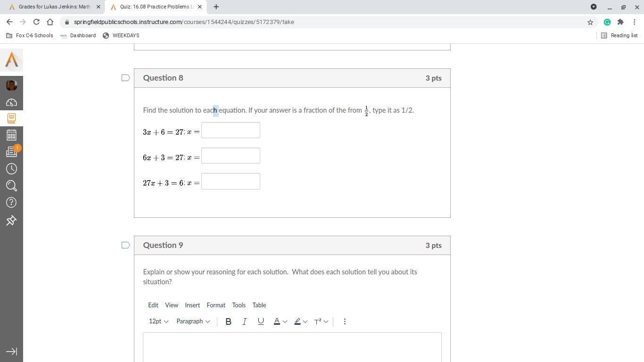Click the answer box for 6x + 3 = 27

[231, 156]
